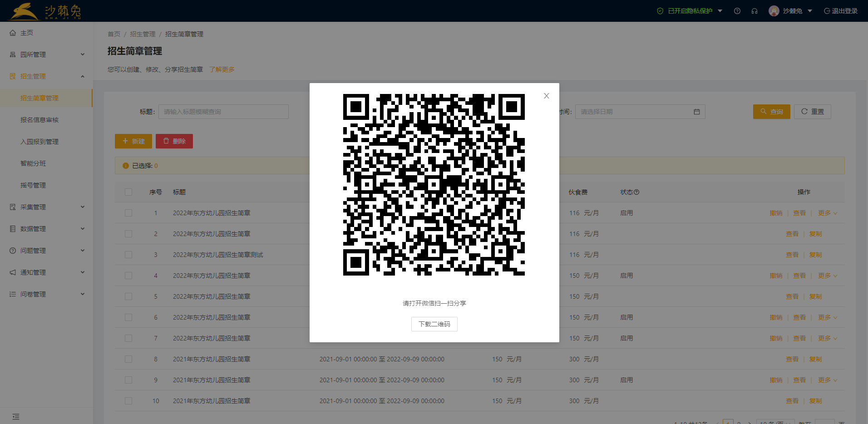Check the checkbox for row 1

point(128,213)
